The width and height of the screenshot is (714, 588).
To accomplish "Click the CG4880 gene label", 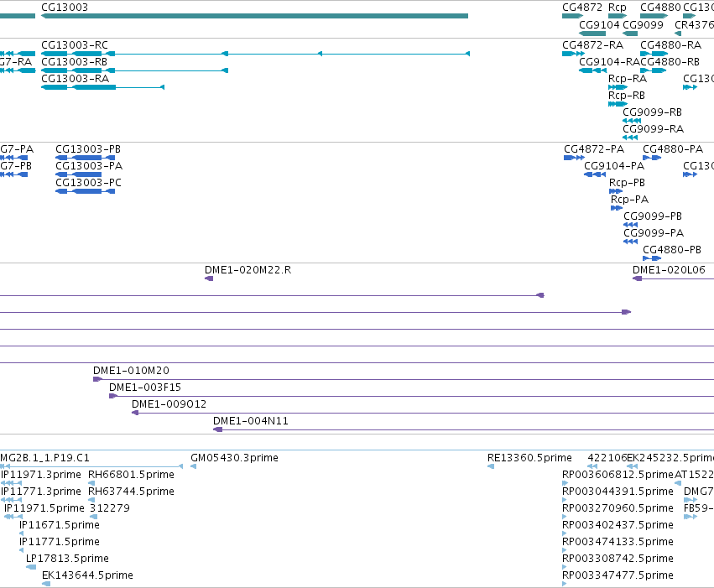I will tap(660, 8).
